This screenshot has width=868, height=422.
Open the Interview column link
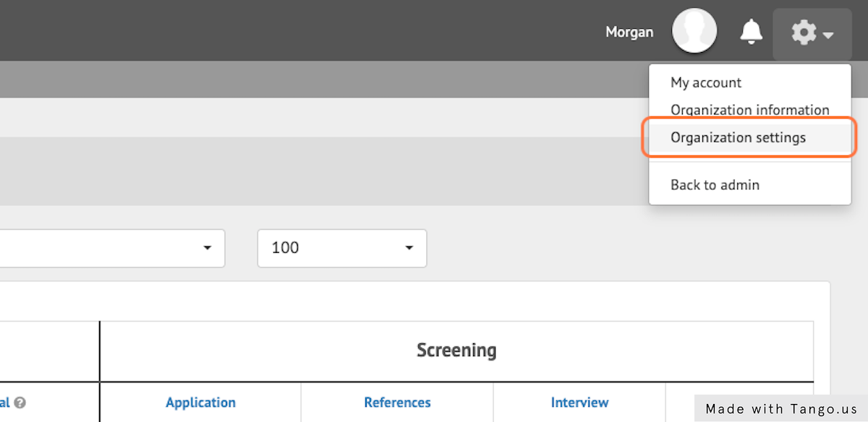[x=579, y=402]
